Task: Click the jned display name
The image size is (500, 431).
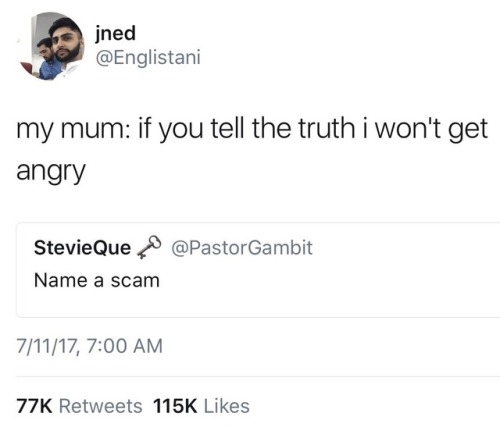Action: [115, 33]
